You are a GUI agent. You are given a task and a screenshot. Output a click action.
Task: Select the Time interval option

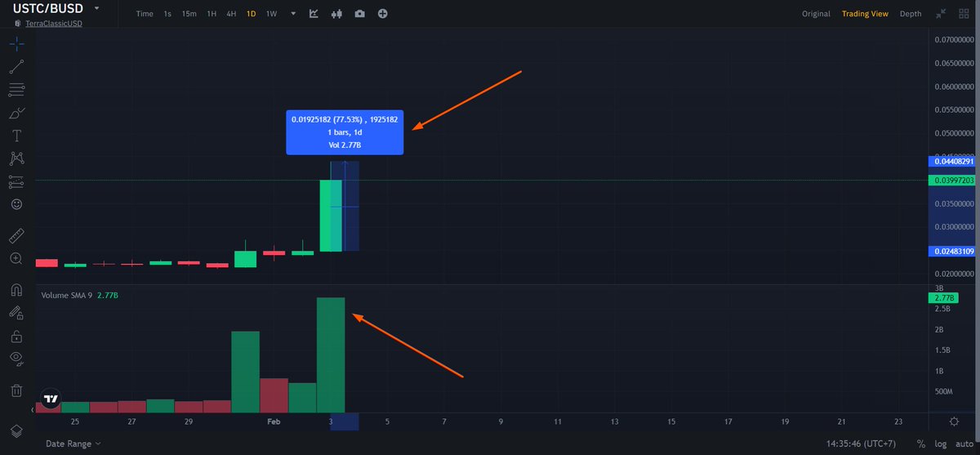[145, 14]
